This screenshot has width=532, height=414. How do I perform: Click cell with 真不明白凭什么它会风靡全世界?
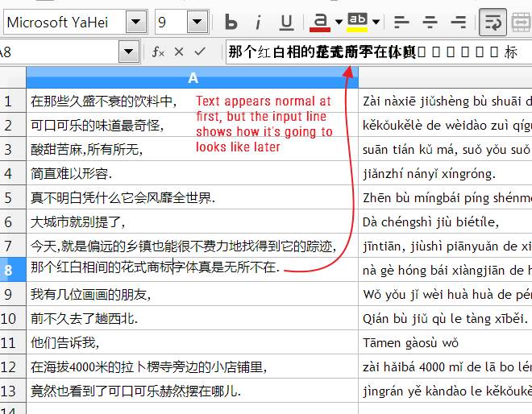(x=193, y=197)
